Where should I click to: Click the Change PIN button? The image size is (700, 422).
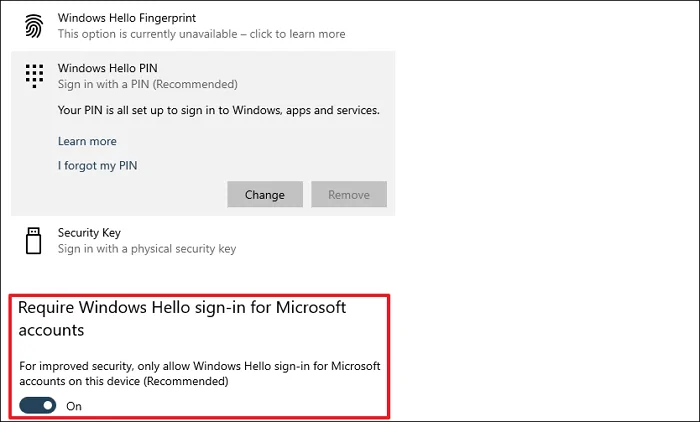click(x=265, y=194)
